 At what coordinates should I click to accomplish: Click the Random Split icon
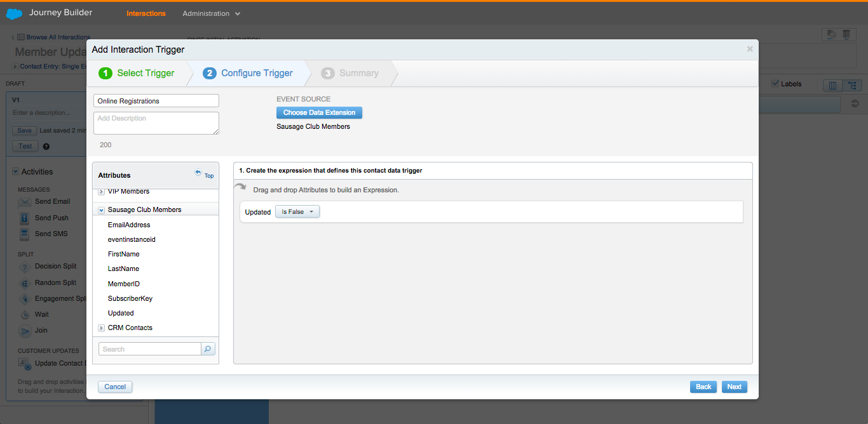pos(25,283)
